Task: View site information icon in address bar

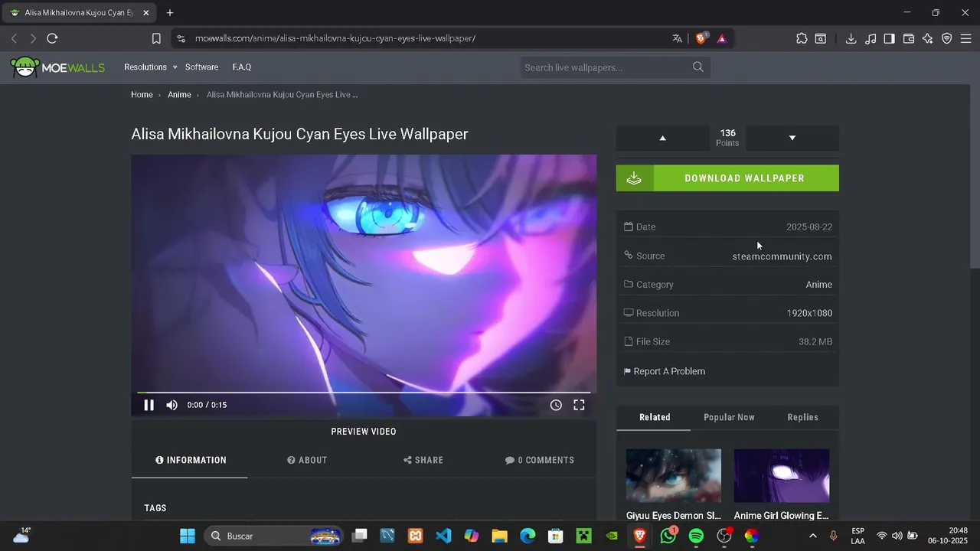Action: click(x=181, y=38)
